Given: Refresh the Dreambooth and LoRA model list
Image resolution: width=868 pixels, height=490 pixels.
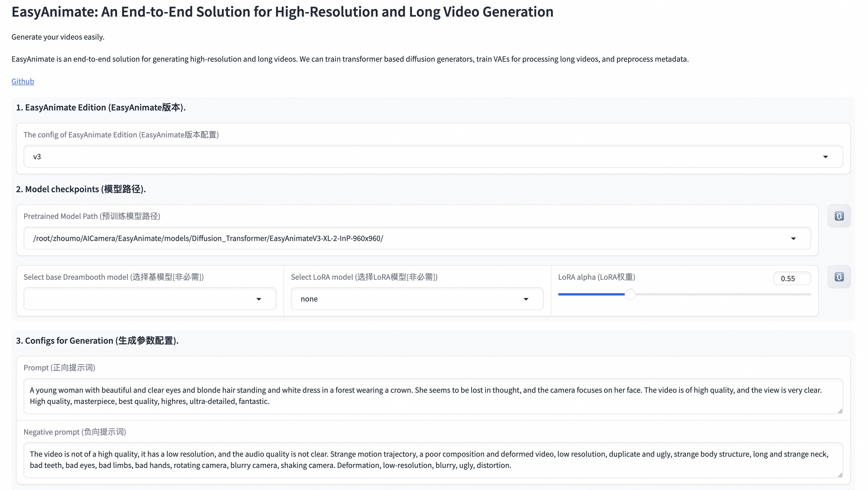Looking at the screenshot, I should [x=839, y=277].
